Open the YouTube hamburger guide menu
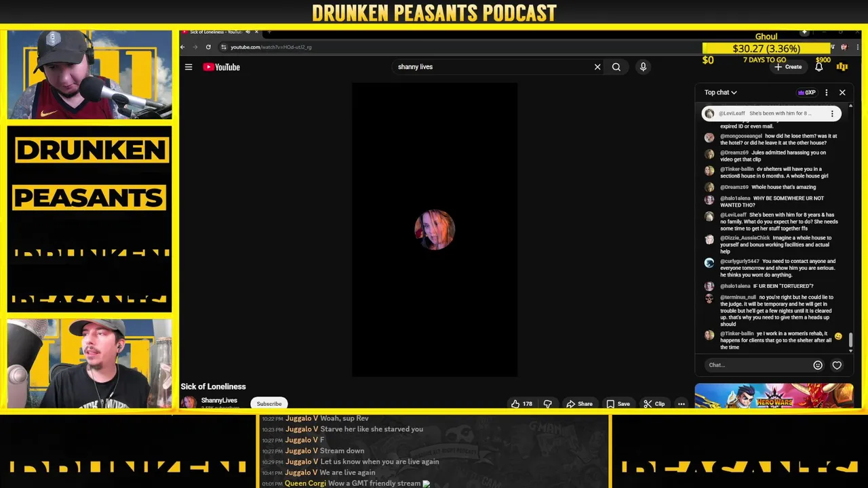The image size is (868, 488). [189, 67]
